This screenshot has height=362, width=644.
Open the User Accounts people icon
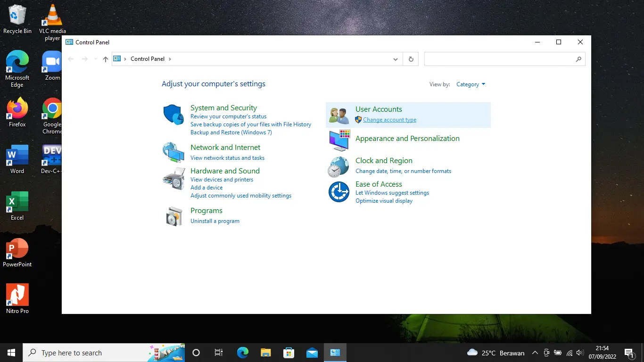[339, 115]
